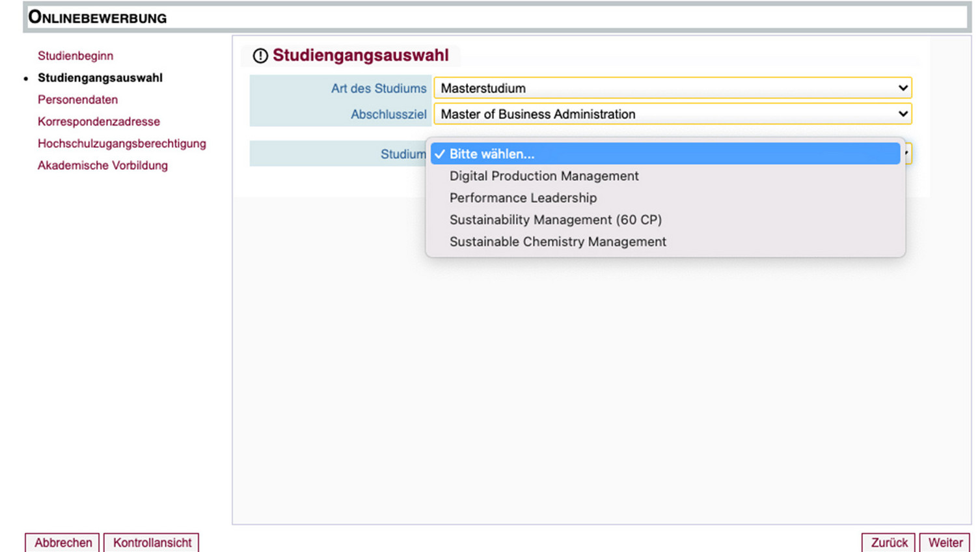
Task: Pick Performance Leadership in the Studium list
Action: [x=523, y=198]
